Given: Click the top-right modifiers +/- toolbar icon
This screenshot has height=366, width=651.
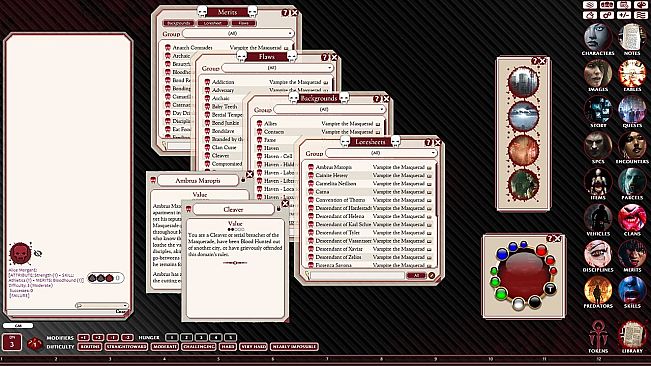Looking at the screenshot, I should click(624, 15).
